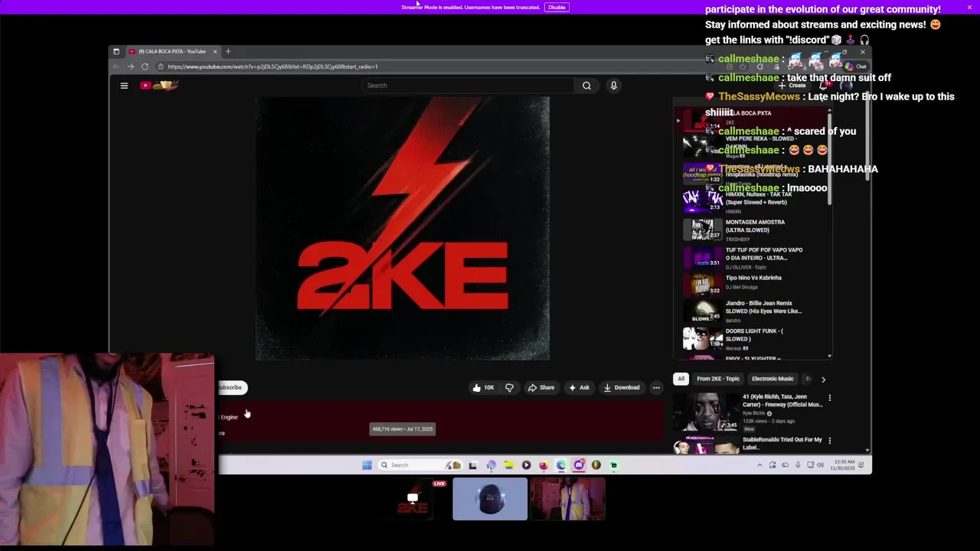Like the video with the 10K thumbs-up

click(x=483, y=387)
